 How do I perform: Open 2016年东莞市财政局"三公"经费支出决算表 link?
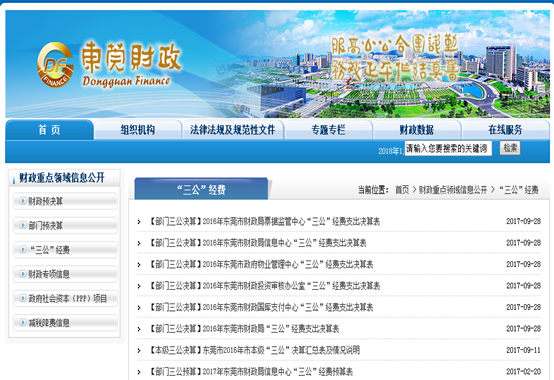(x=243, y=329)
